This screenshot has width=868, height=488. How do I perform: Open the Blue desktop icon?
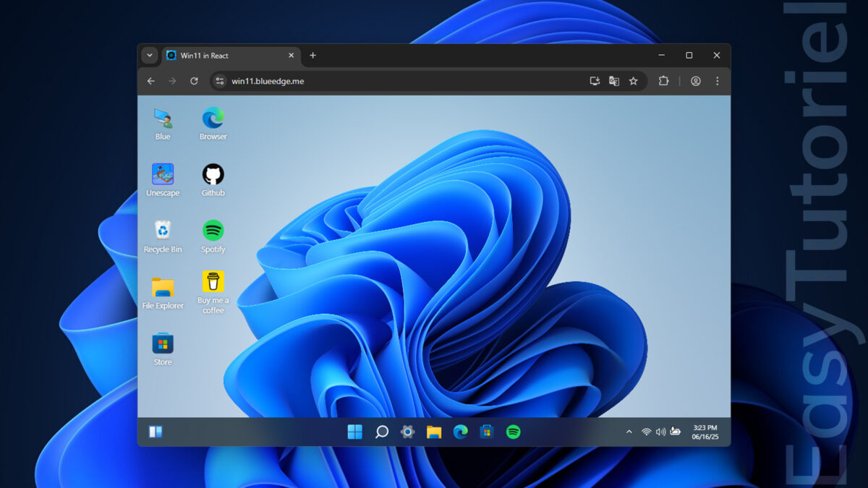pos(163,124)
